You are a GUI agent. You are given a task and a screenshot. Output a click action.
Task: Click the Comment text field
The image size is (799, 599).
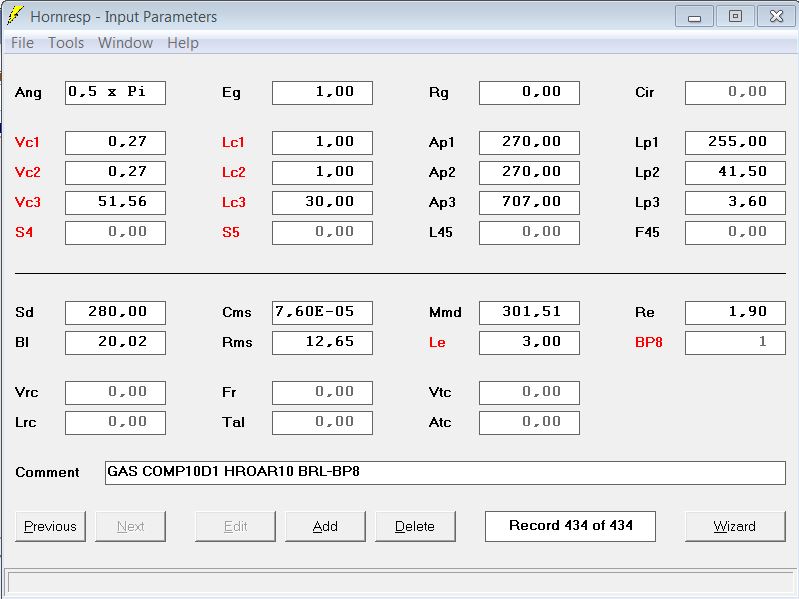coord(445,473)
